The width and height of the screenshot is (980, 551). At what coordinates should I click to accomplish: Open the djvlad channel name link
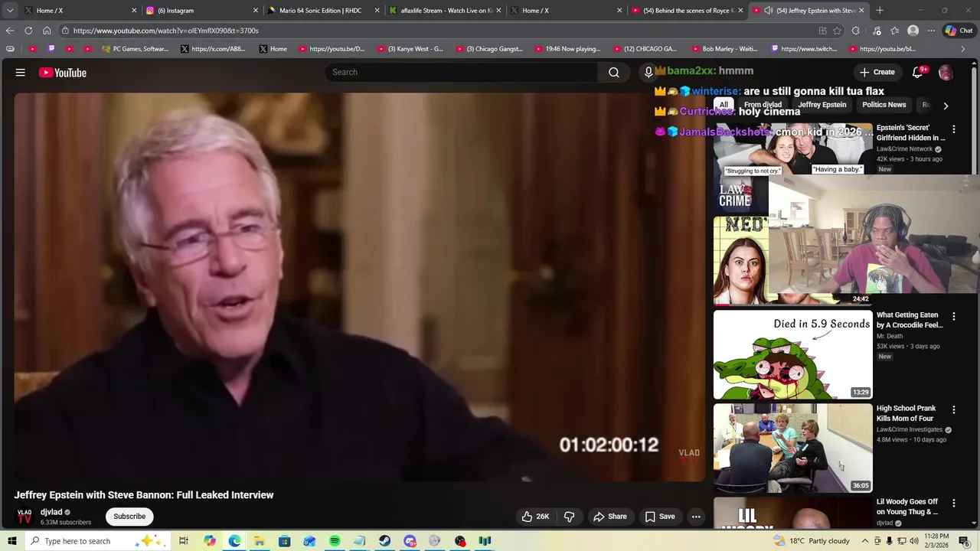point(51,512)
